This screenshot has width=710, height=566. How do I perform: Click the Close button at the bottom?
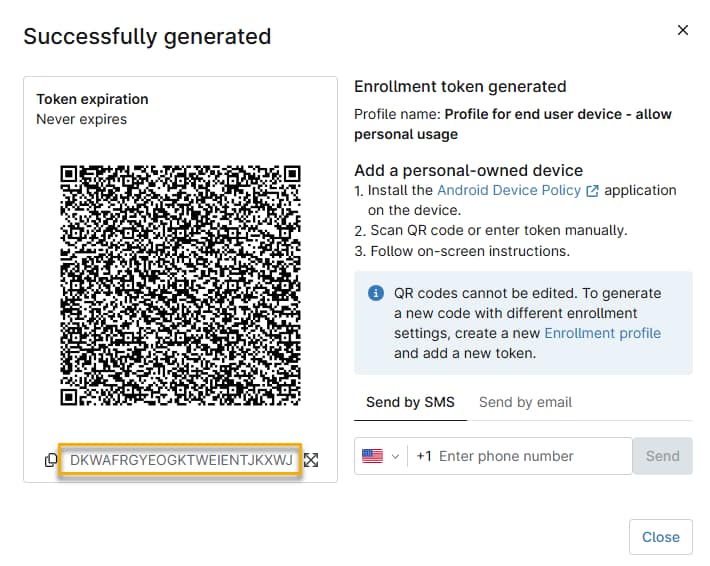click(x=660, y=537)
